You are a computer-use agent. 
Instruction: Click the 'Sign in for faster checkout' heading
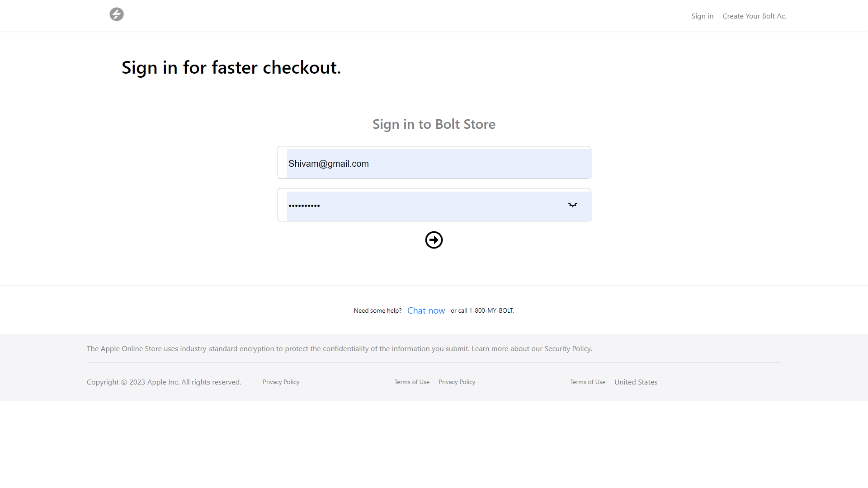(x=231, y=68)
